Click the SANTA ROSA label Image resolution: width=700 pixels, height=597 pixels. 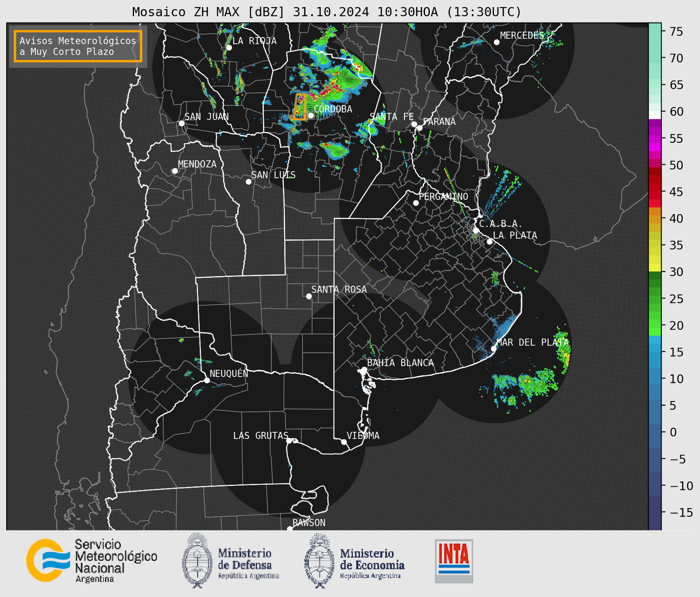(339, 289)
